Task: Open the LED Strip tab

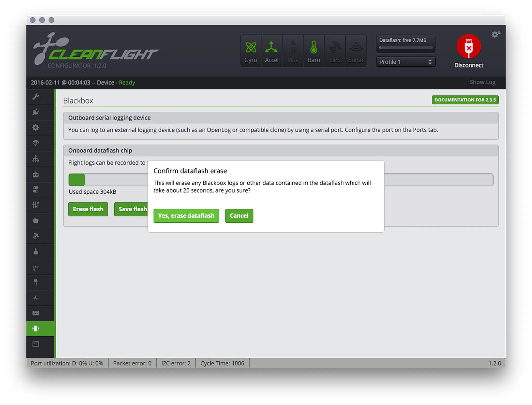Action: 36,282
